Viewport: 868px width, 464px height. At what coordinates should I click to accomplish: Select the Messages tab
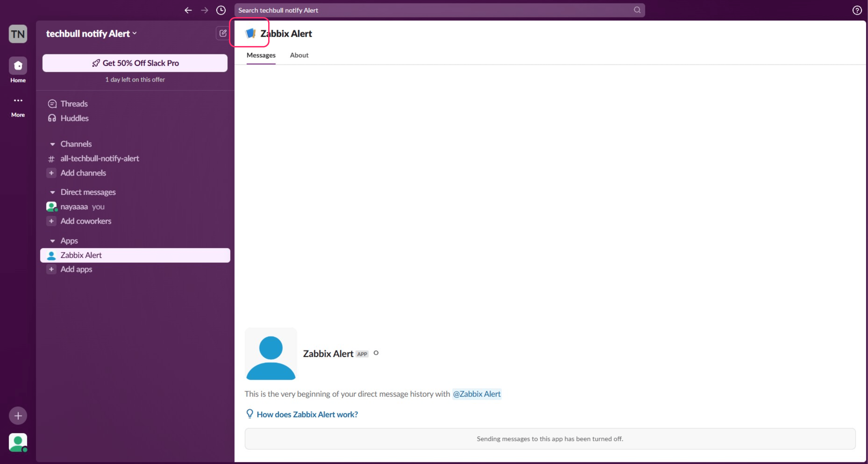[261, 55]
